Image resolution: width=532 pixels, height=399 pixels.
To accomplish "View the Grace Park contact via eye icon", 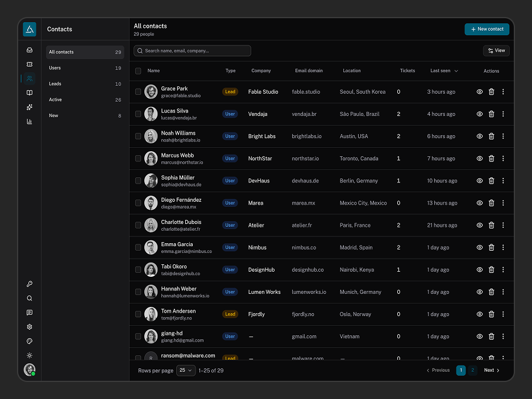I will (x=479, y=92).
